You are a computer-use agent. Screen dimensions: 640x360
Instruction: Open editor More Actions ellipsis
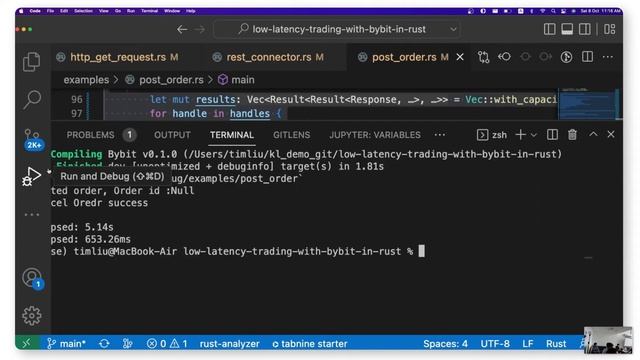tap(608, 57)
